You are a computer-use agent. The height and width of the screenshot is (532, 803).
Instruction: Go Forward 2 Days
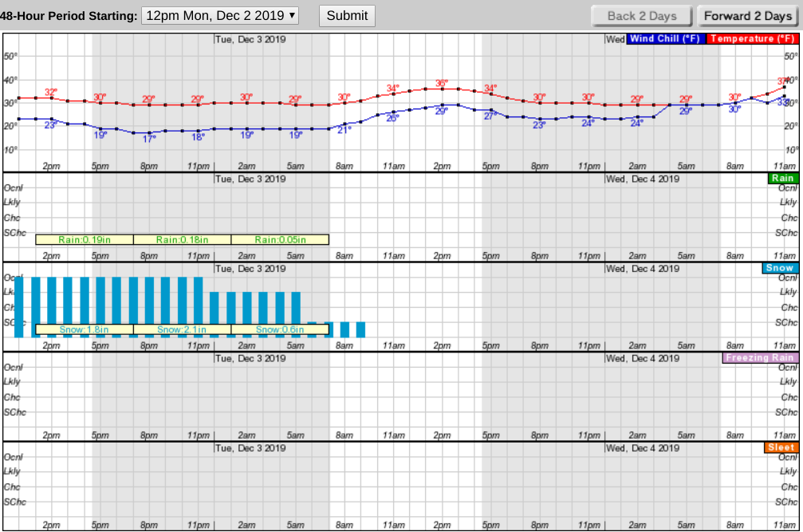pyautogui.click(x=747, y=16)
